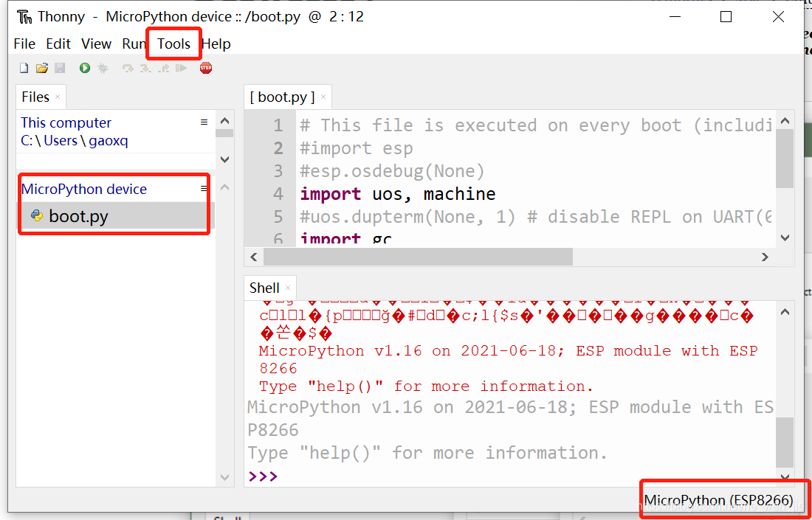This screenshot has height=520, width=812.
Task: Click Users in the path breadcrumb
Action: tap(60, 140)
